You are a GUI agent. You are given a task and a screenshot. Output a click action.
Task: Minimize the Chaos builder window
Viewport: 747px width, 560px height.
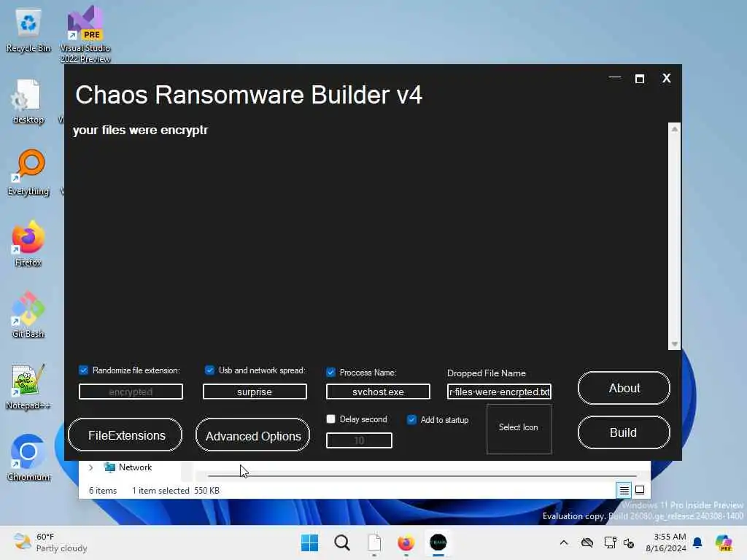(615, 77)
